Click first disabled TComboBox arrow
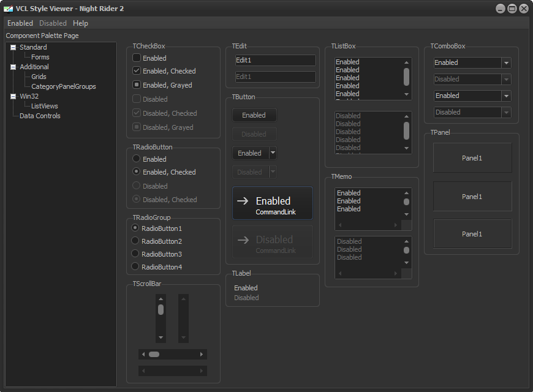This screenshot has width=533, height=392. click(x=506, y=79)
